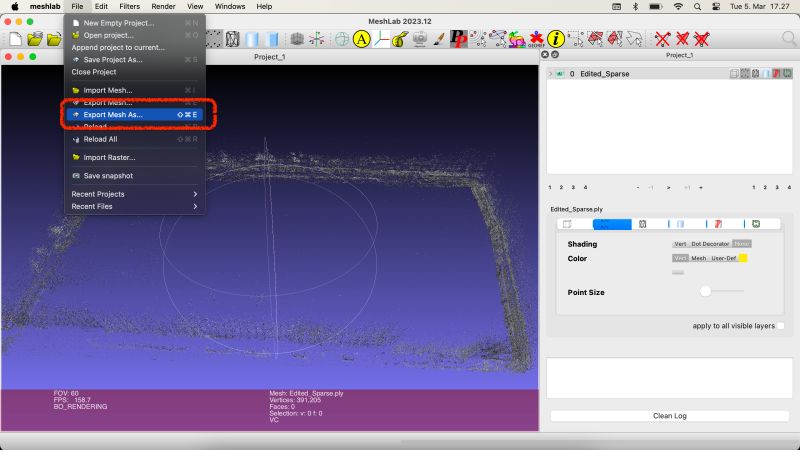Select the wireframe render tab
800x450 pixels.
coord(642,224)
